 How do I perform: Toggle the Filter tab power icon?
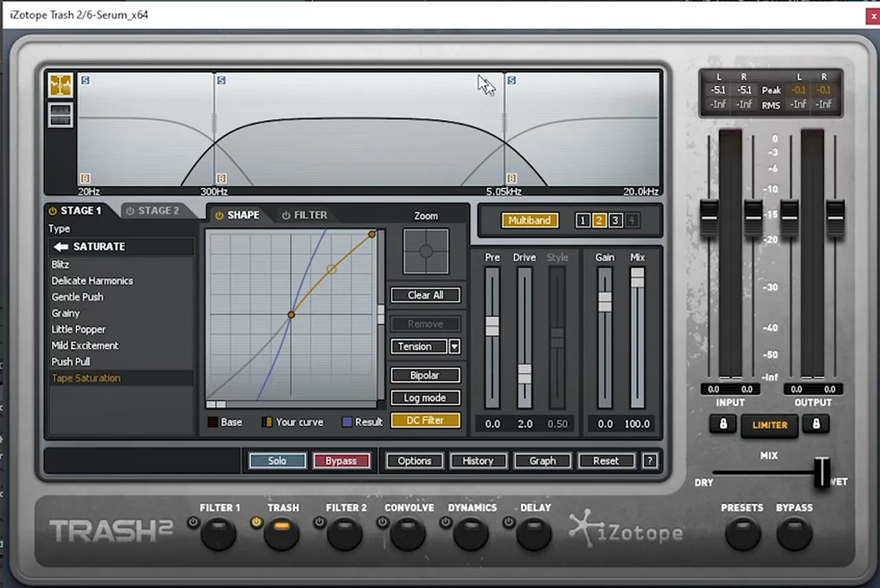[x=286, y=215]
